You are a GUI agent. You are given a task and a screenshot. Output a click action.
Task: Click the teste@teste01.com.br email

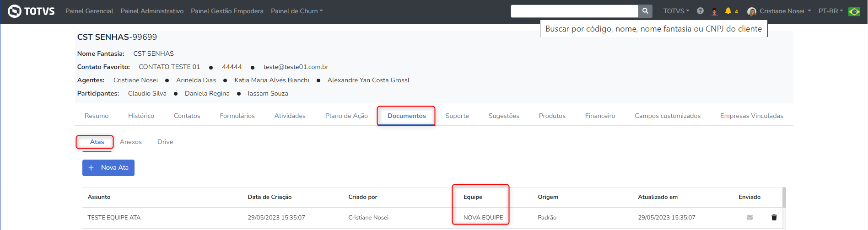(296, 67)
